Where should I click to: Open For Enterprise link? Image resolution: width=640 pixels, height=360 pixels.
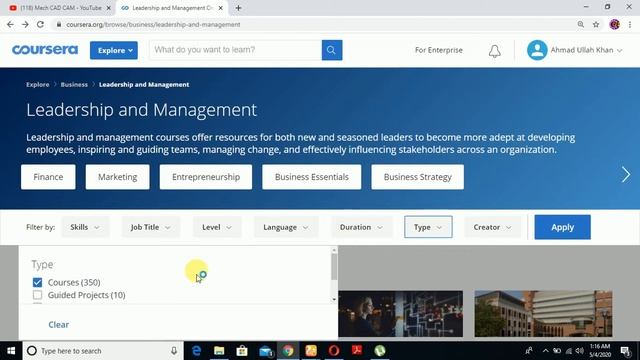click(438, 50)
